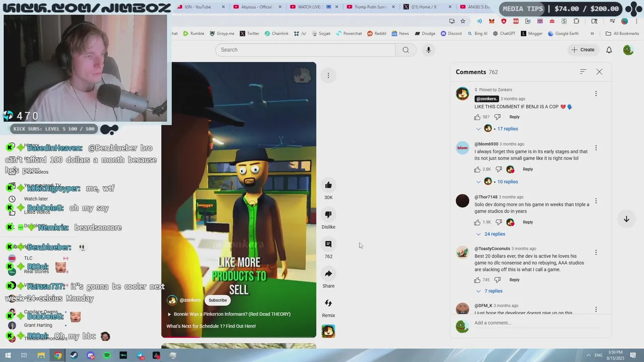
Task: Open options menu on @ToastyCoconuts comment
Action: (x=596, y=252)
